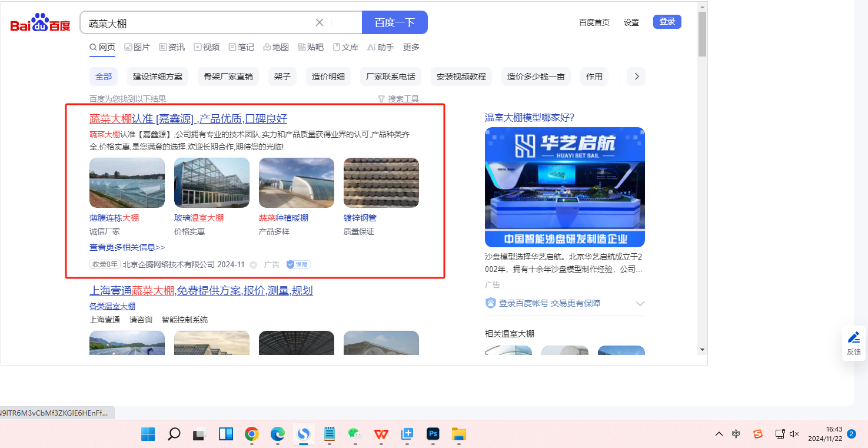Expand the filter chips with right arrow
The width and height of the screenshot is (868, 448).
(x=636, y=77)
